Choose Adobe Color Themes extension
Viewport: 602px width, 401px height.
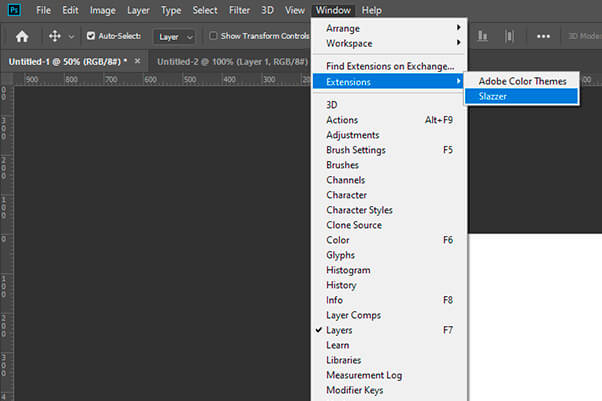pyautogui.click(x=522, y=81)
